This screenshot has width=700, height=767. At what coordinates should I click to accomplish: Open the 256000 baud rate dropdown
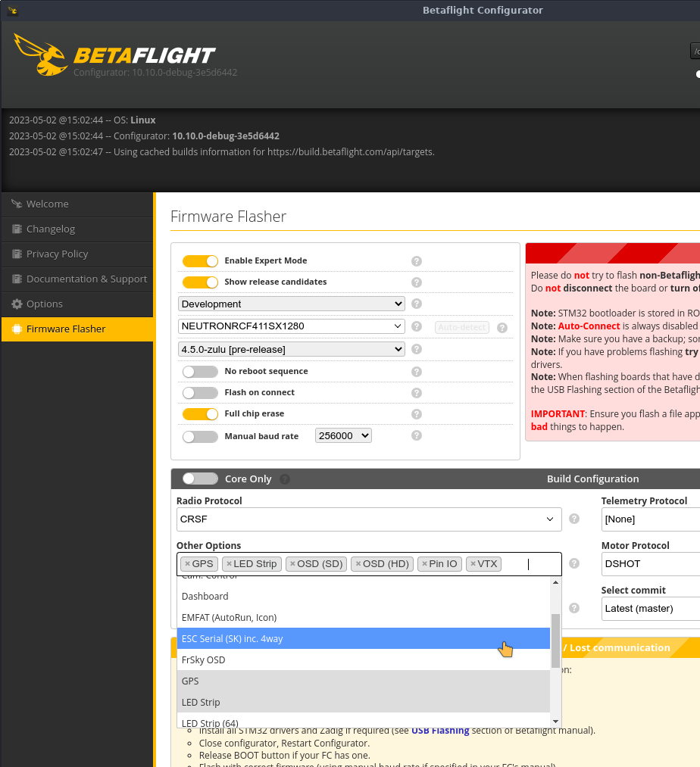(x=343, y=435)
